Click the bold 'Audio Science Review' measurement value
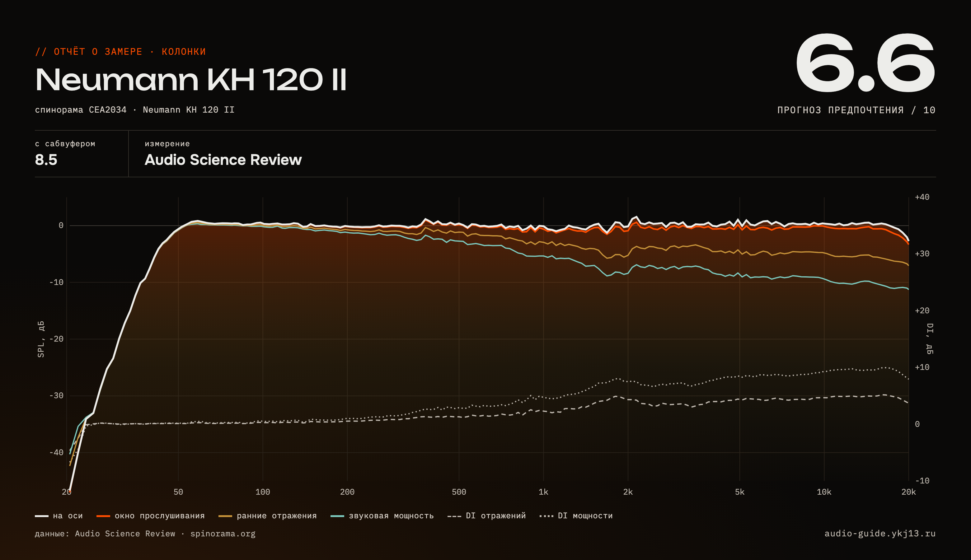Screen dimensions: 971x560 coord(223,160)
